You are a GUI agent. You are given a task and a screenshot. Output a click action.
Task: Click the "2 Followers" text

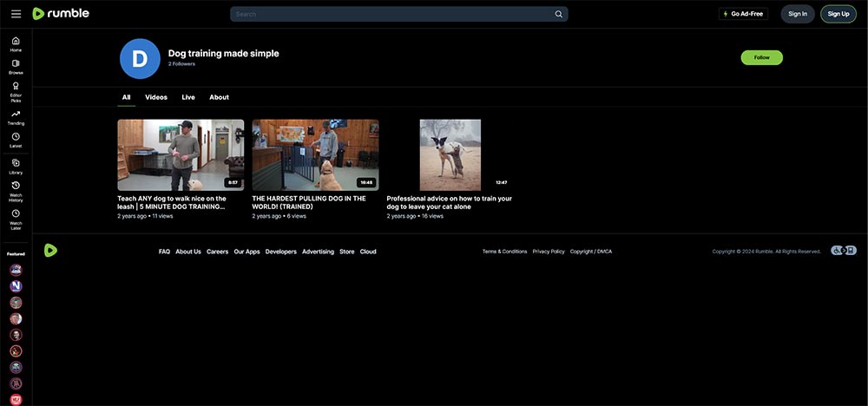181,64
